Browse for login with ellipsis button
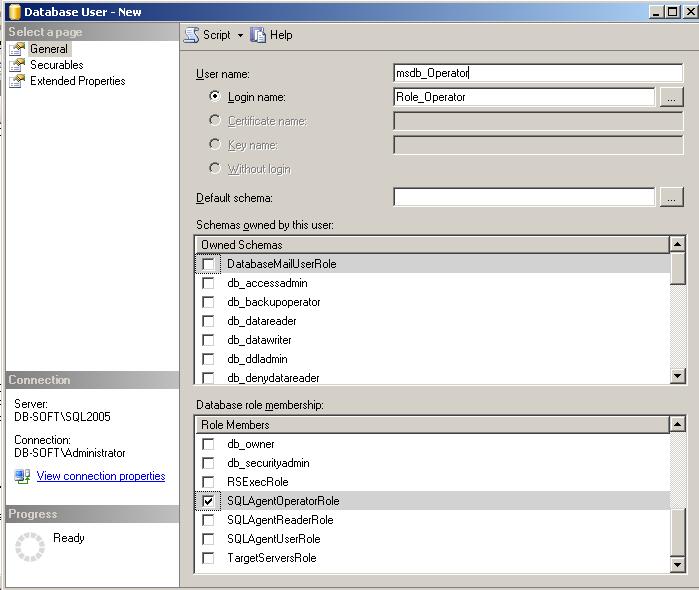 point(671,97)
